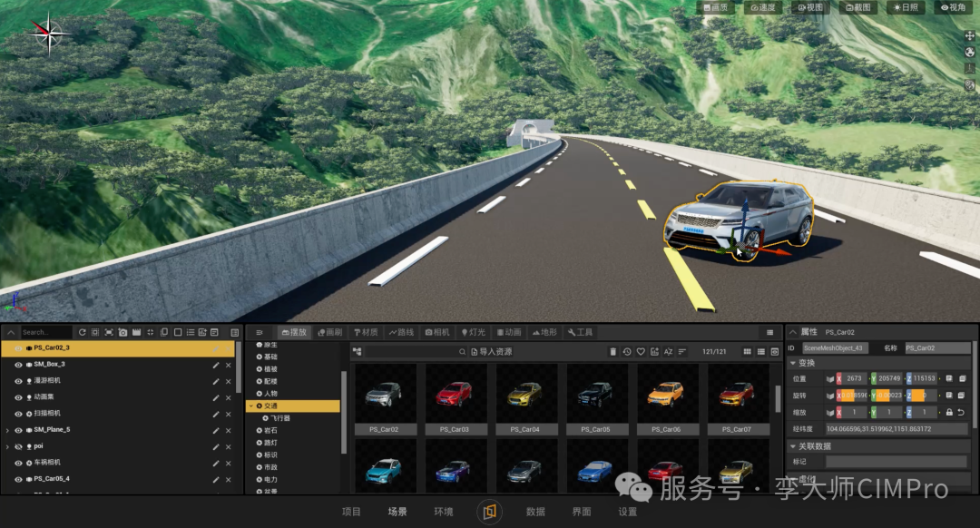The width and height of the screenshot is (980, 528).
Task: Click the history clock icon in asset toolbar
Action: (x=627, y=352)
